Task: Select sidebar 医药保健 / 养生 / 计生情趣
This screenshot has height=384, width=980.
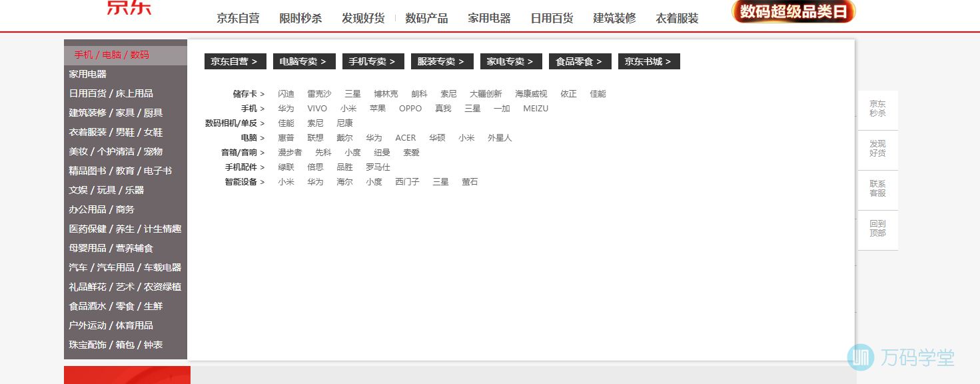Action: pos(125,229)
